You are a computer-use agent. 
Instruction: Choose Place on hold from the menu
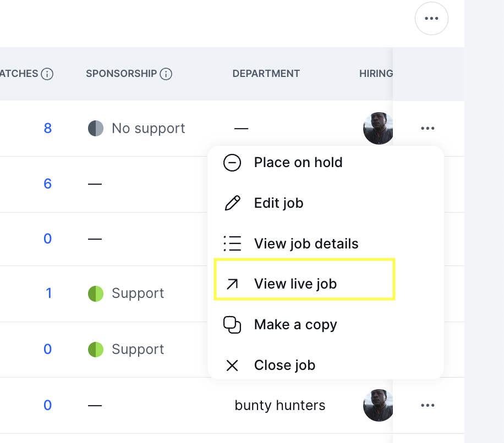(x=325, y=163)
